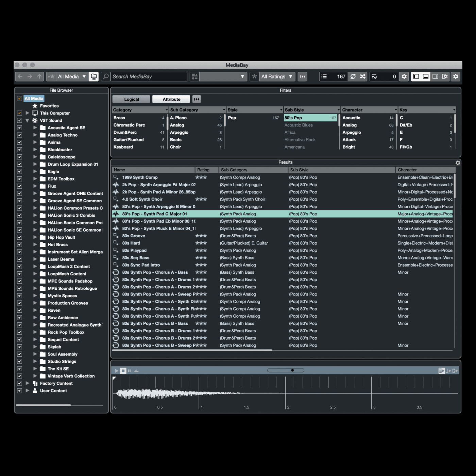Uncheck This Computer checkbox
This screenshot has height=476, width=476.
click(x=19, y=113)
